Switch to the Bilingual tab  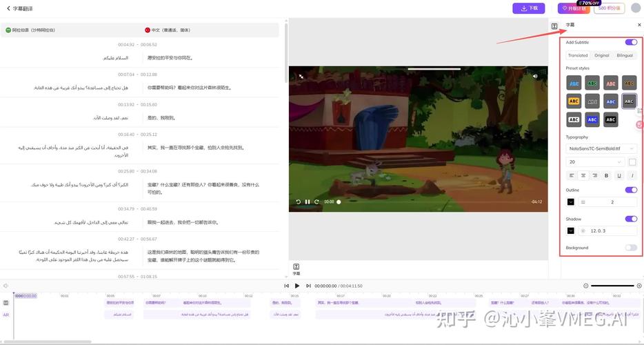625,55
